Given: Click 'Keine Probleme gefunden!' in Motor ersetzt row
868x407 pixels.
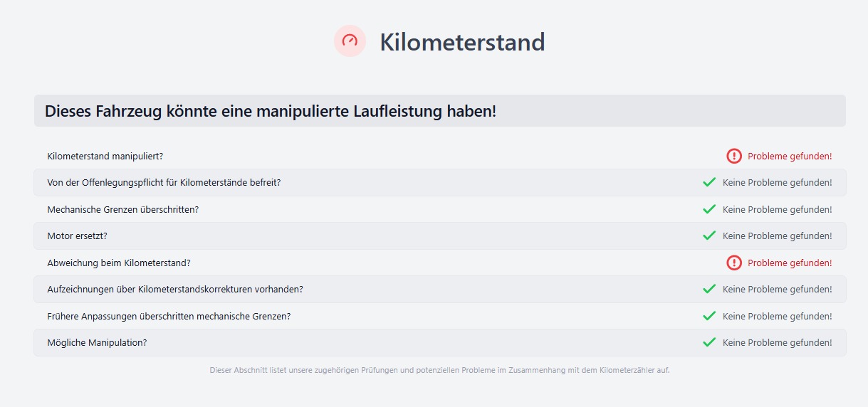Looking at the screenshot, I should click(778, 236).
